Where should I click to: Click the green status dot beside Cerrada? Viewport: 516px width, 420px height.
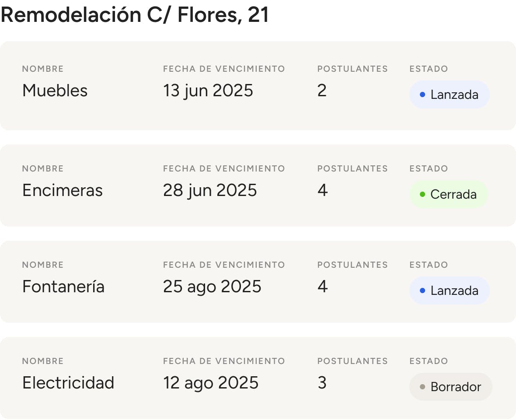click(422, 194)
